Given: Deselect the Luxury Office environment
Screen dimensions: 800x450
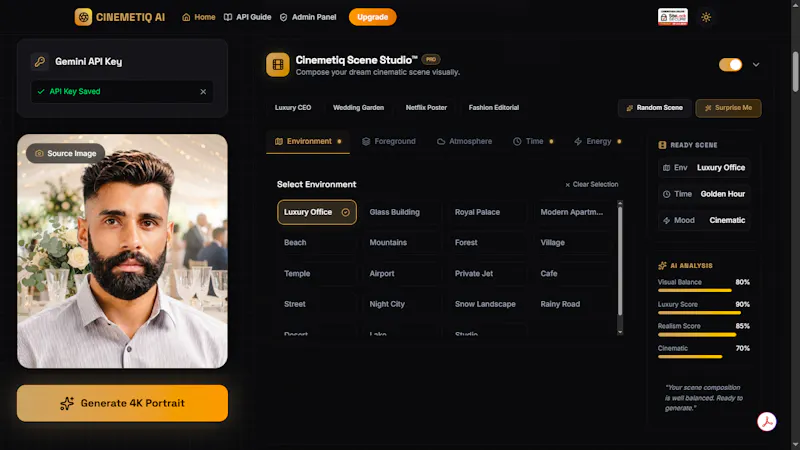Looking at the screenshot, I should [x=317, y=212].
